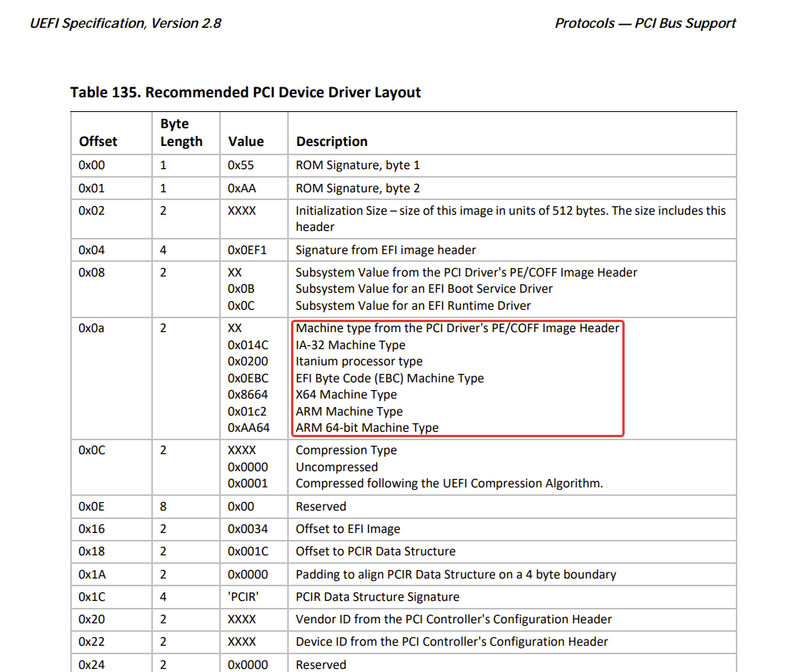Select value cell '0x0EF1'
The image size is (786, 672).
pyautogui.click(x=247, y=249)
